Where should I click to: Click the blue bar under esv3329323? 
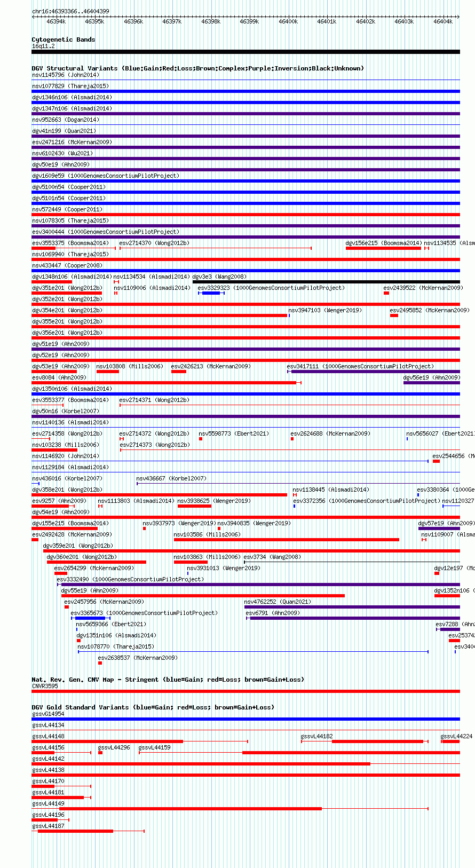pos(211,293)
